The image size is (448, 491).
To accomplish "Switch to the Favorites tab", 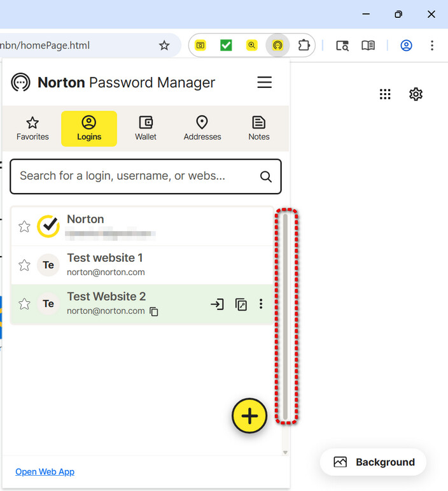I will [x=32, y=128].
